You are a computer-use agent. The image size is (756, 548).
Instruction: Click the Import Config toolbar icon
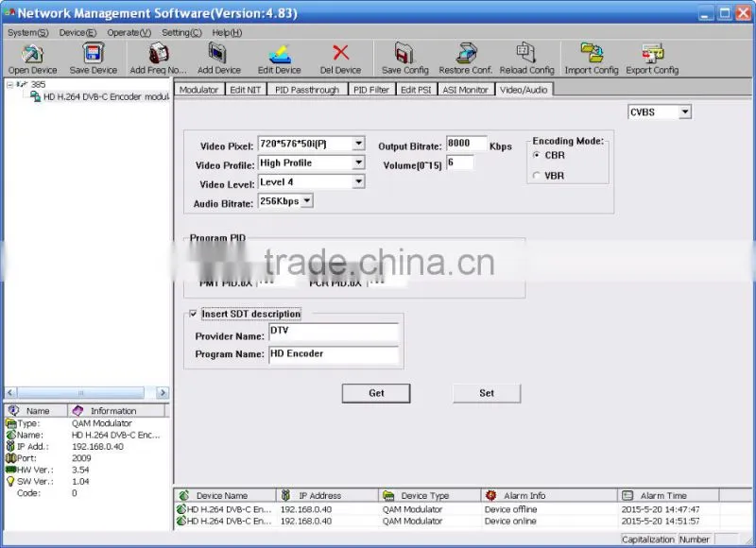tap(592, 54)
